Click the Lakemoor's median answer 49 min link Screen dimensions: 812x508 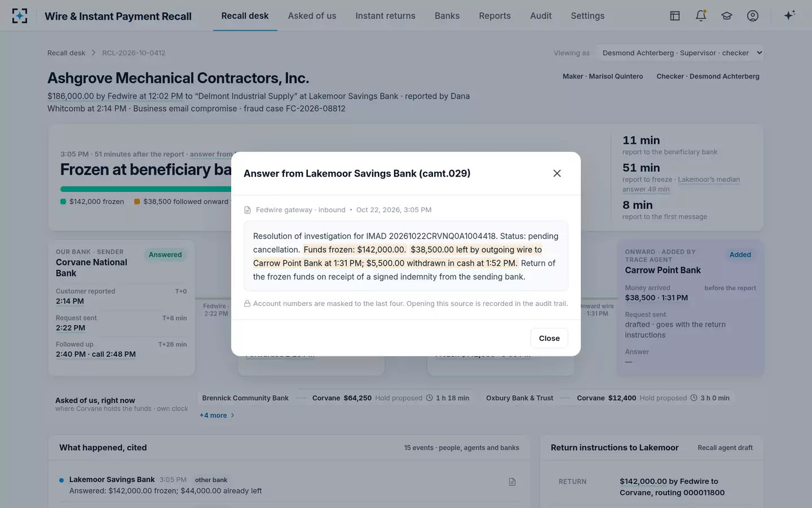pyautogui.click(x=681, y=185)
